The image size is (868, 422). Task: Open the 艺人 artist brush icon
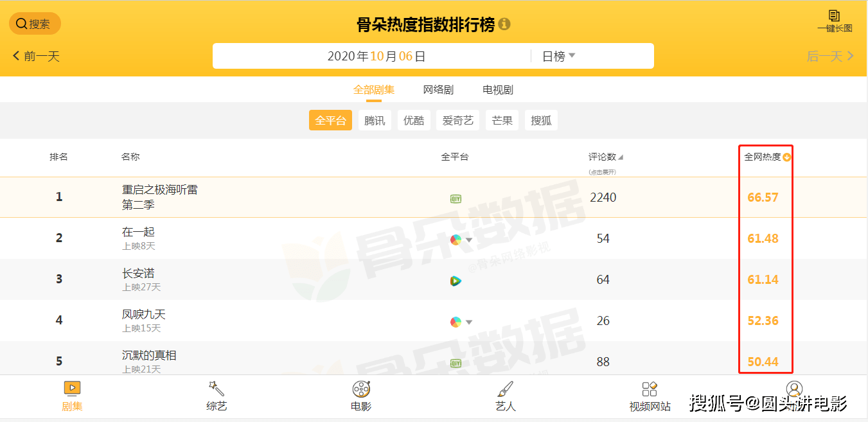click(x=506, y=389)
